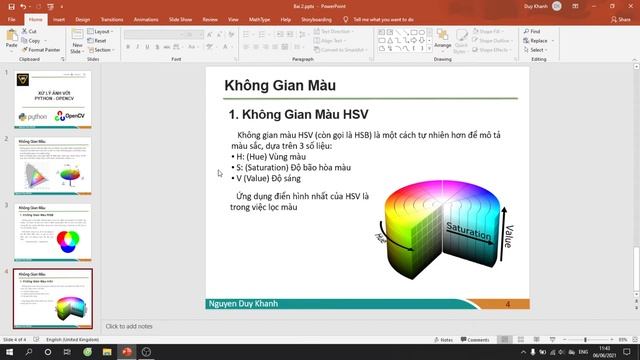The width and height of the screenshot is (640, 360).
Task: Open the Arrange menu
Action: pos(442,40)
